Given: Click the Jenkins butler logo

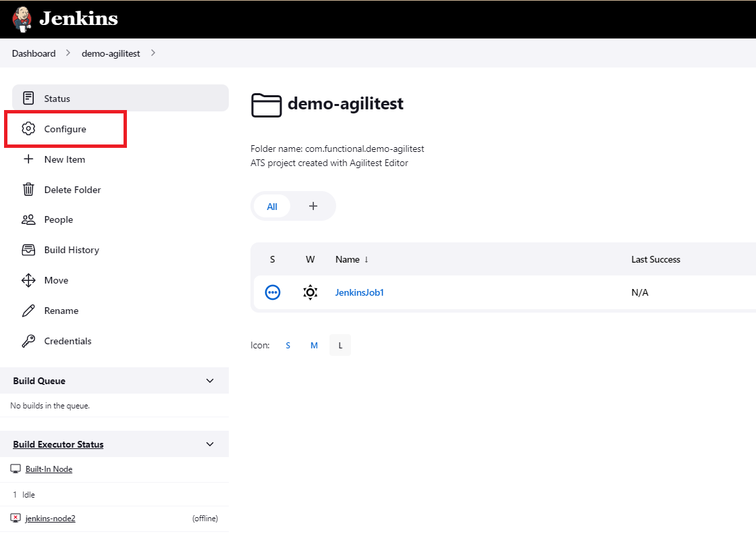Looking at the screenshot, I should coord(22,20).
